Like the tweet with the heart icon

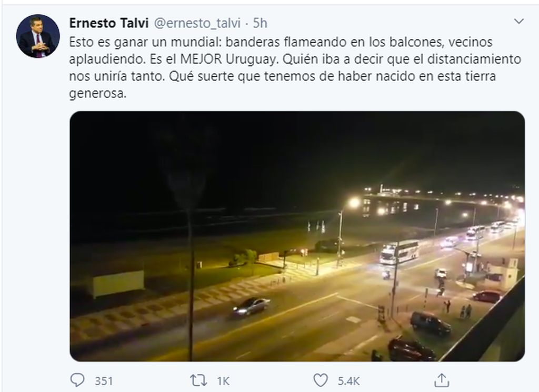321,380
